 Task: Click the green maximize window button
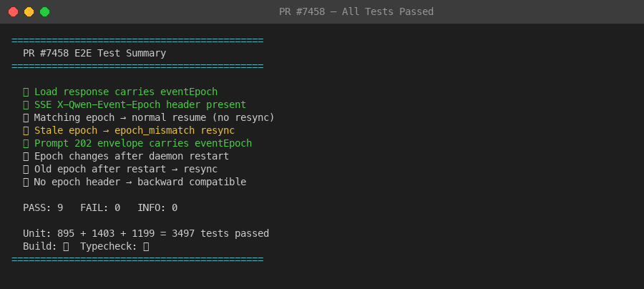click(45, 12)
